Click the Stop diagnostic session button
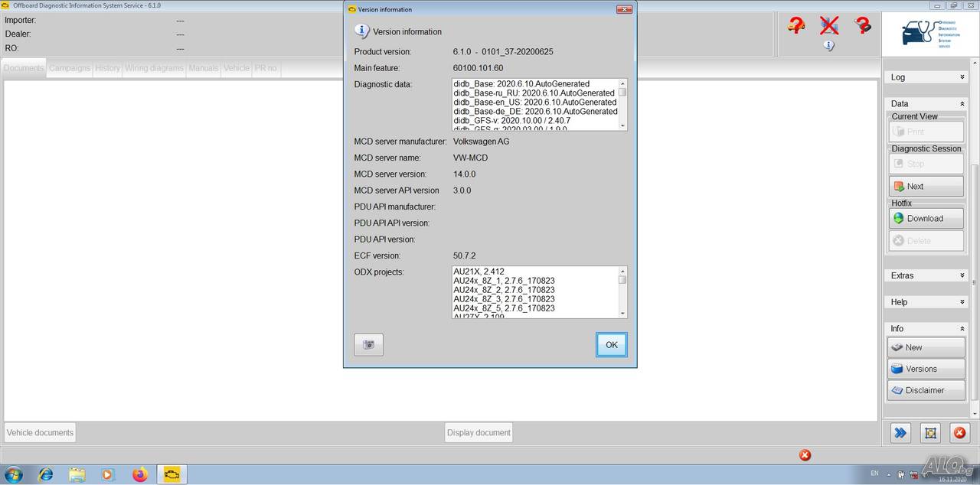The height and width of the screenshot is (485, 980). tap(926, 164)
